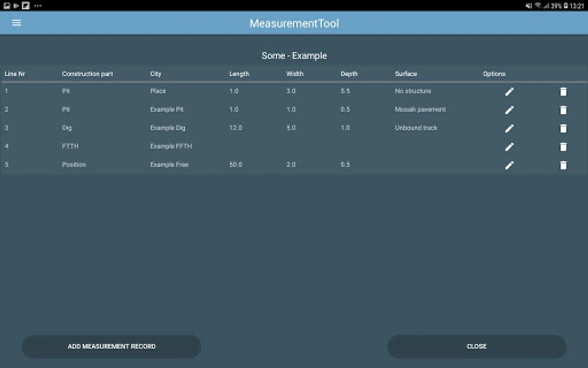Viewport: 588px width, 368px height.
Task: Select the 12.0 length value
Action: (236, 128)
